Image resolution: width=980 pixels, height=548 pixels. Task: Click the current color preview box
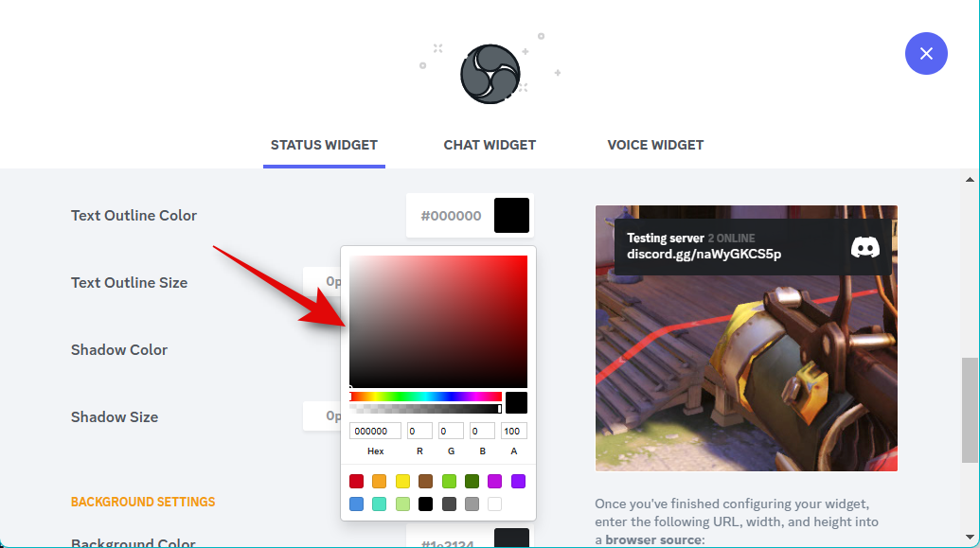coord(516,403)
